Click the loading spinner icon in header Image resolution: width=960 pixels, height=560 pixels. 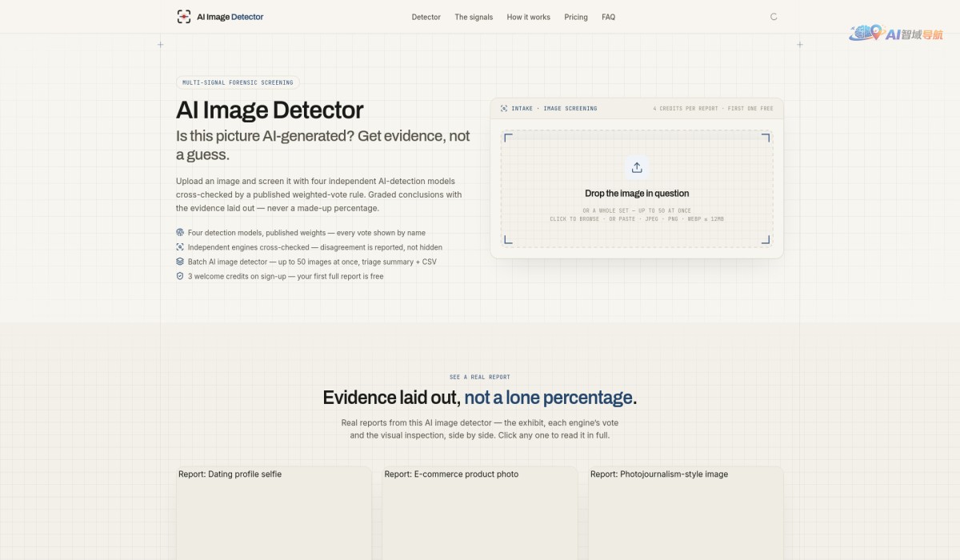[774, 17]
